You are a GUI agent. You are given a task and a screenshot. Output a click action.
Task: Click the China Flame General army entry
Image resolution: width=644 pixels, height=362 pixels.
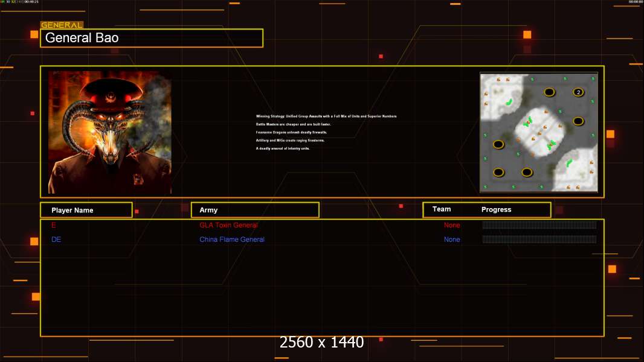(232, 240)
